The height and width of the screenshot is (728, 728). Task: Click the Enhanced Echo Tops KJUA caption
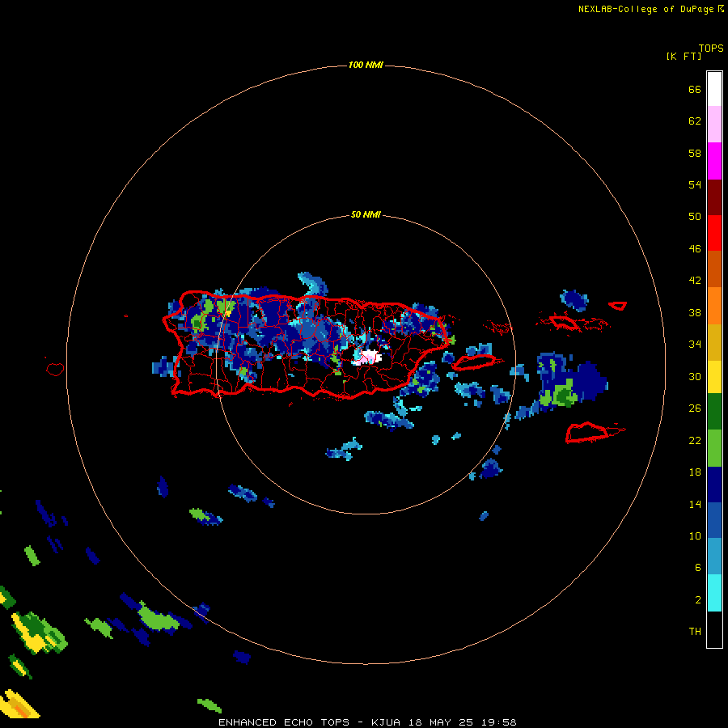click(x=367, y=722)
